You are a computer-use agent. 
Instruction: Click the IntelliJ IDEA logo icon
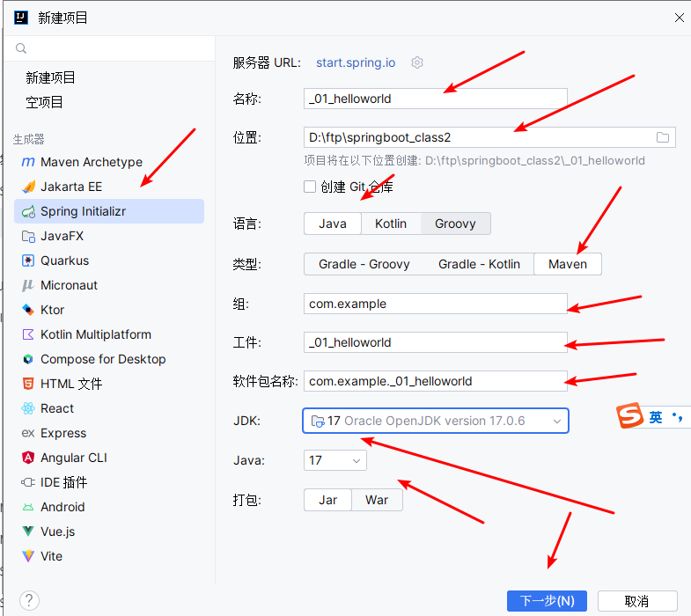pyautogui.click(x=21, y=18)
